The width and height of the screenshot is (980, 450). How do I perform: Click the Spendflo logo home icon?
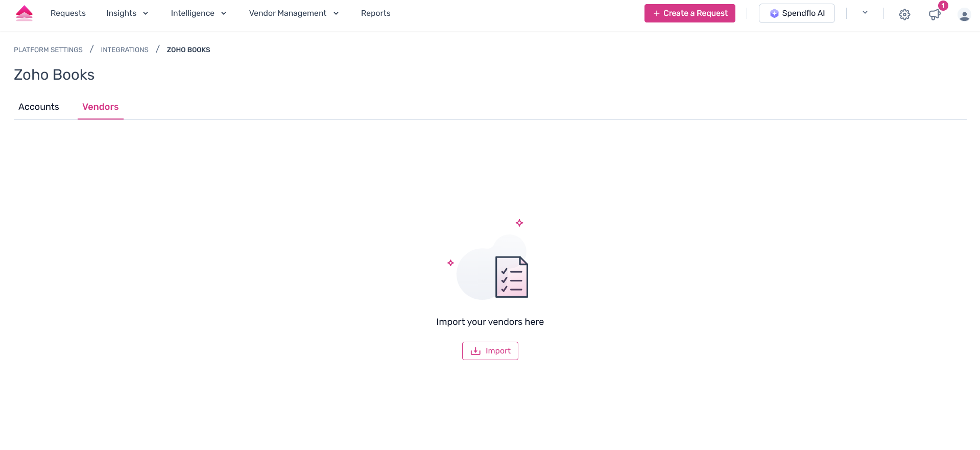click(25, 13)
